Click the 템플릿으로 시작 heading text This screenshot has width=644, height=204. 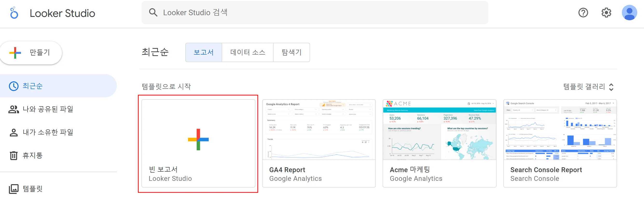click(166, 87)
